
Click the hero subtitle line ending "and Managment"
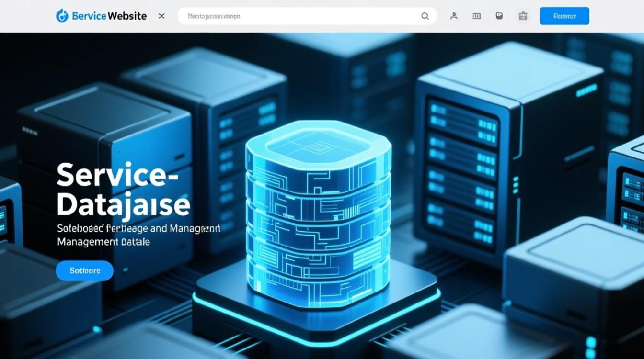pyautogui.click(x=138, y=228)
